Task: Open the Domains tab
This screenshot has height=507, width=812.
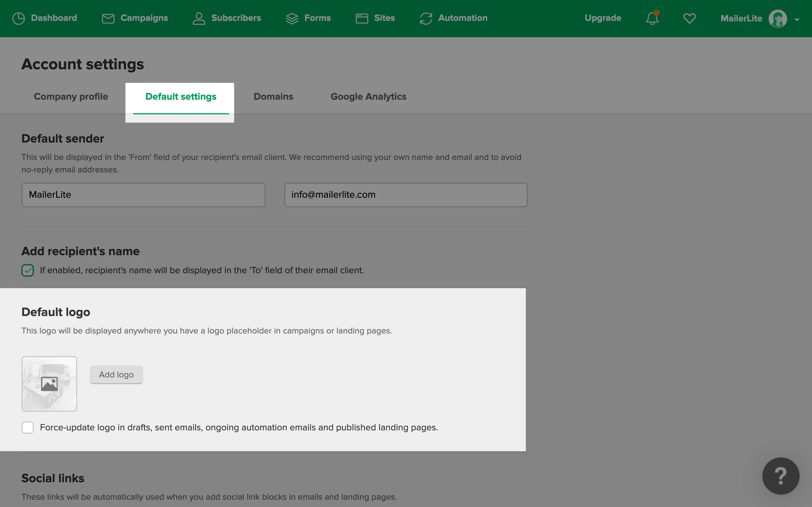Action: pyautogui.click(x=273, y=97)
